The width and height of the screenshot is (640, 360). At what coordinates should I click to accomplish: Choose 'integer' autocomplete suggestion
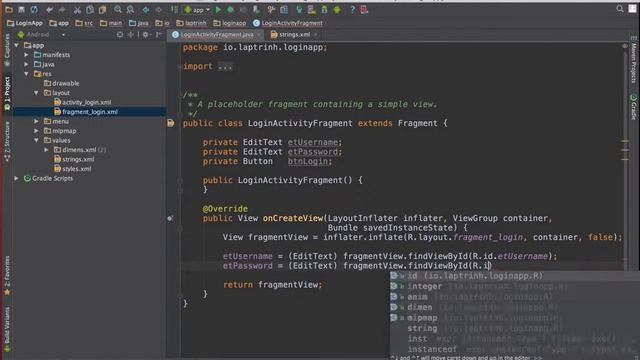click(514, 287)
